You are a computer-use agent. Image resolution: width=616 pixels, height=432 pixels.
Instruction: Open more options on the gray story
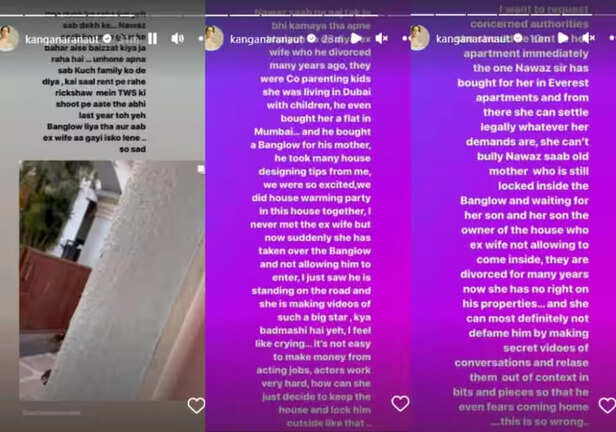tap(201, 38)
